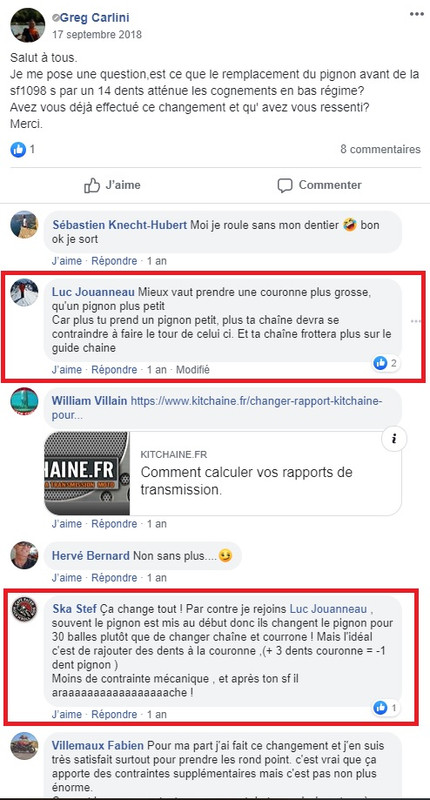Reply to Hervé Bernard's comment via Répondre
Screen dimensions: 430x800
[x=114, y=578]
